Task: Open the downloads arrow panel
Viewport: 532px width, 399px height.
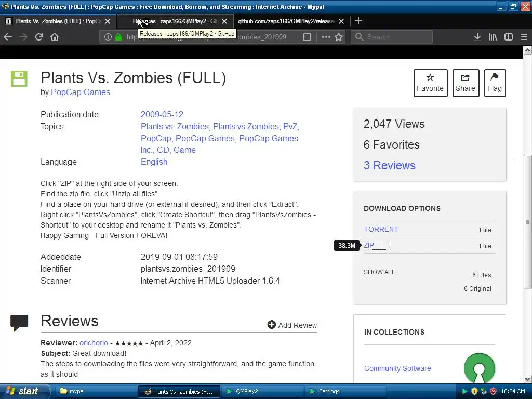Action: click(477, 37)
